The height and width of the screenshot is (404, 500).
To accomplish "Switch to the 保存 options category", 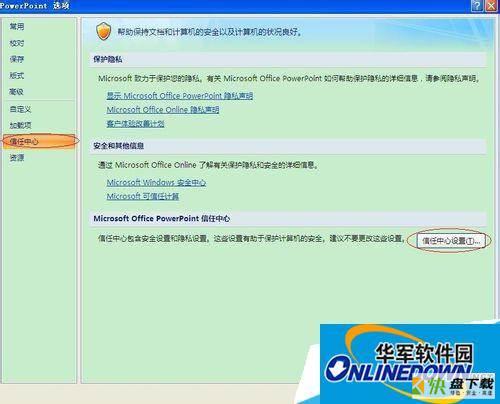I will coord(17,59).
